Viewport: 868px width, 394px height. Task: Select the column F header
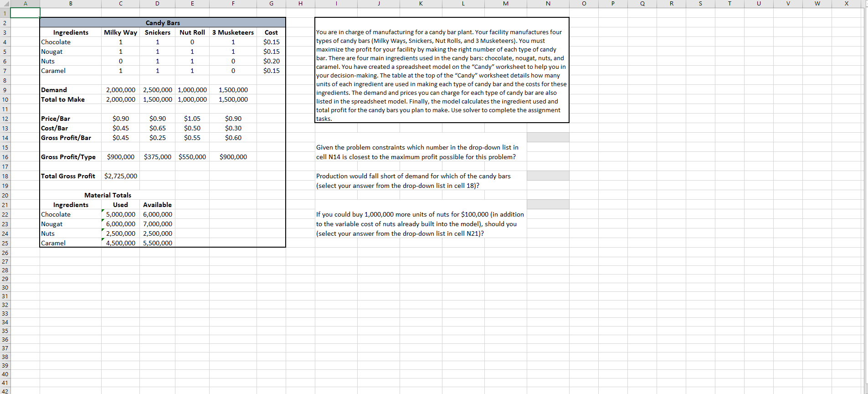click(x=233, y=4)
